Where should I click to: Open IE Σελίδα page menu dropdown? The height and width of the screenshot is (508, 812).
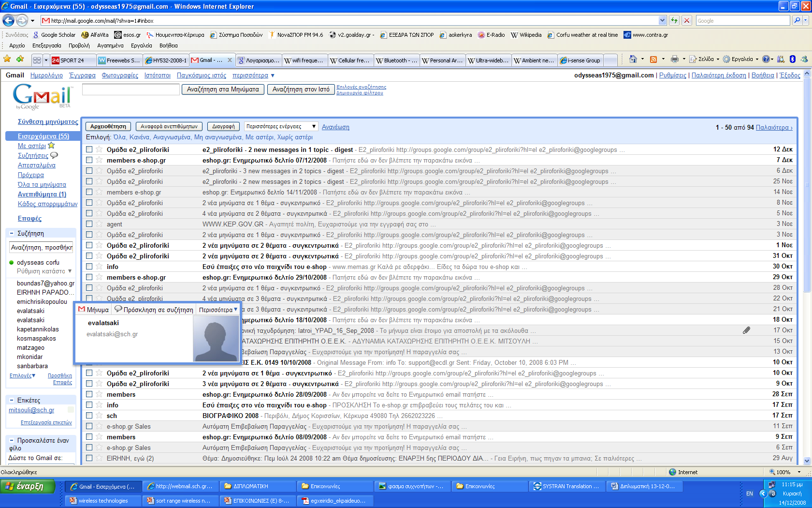(705, 59)
